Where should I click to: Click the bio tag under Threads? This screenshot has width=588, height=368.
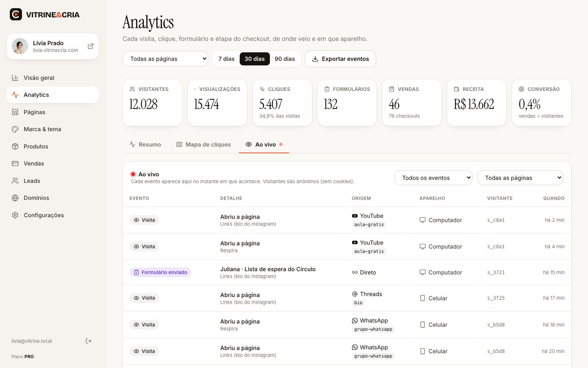(358, 303)
